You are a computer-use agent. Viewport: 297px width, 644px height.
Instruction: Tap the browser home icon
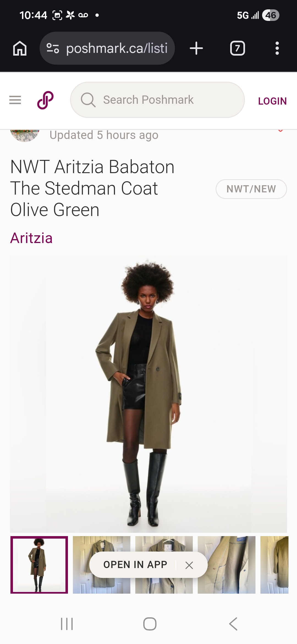pyautogui.click(x=20, y=48)
